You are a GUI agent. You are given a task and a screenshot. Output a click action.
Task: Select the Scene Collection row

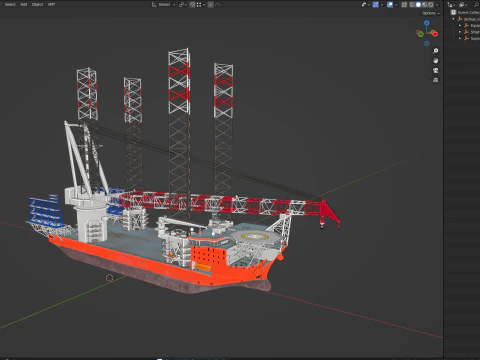tap(463, 12)
